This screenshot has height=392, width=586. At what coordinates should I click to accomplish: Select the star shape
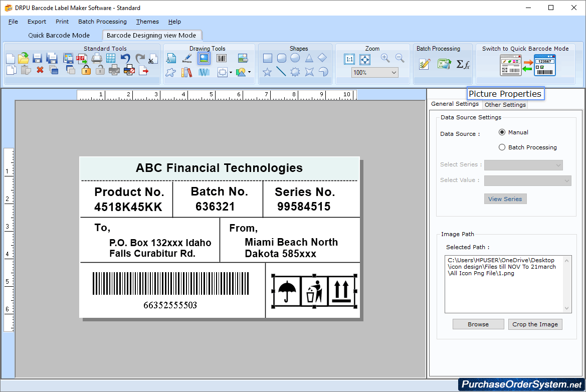(x=267, y=72)
